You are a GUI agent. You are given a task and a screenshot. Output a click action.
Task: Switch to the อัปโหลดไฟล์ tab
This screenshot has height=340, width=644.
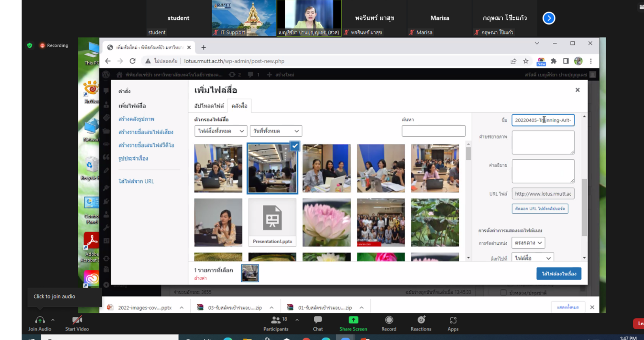tap(209, 106)
